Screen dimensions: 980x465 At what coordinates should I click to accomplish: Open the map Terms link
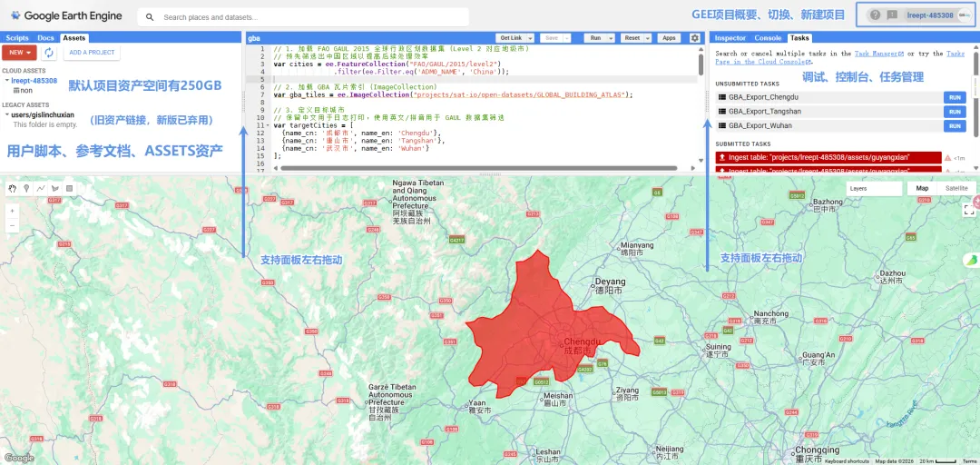click(x=969, y=461)
